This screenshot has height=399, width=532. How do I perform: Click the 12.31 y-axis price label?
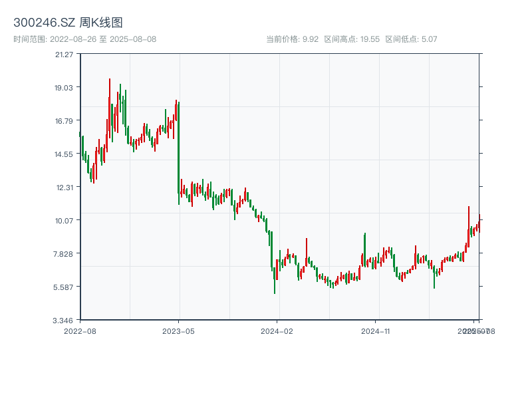click(65, 187)
